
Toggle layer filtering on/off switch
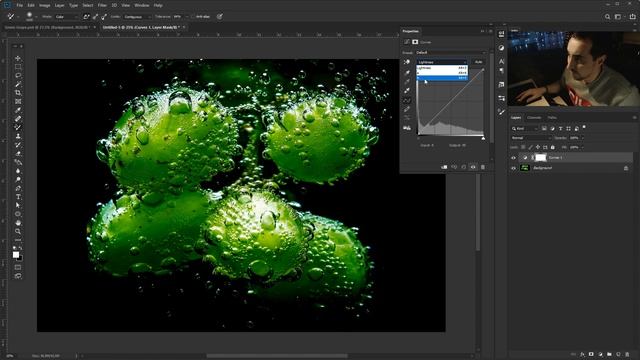[584, 127]
